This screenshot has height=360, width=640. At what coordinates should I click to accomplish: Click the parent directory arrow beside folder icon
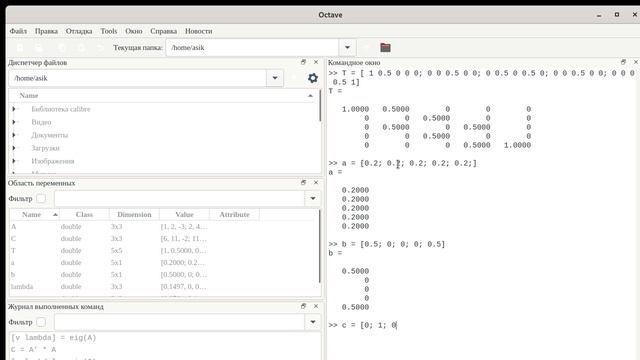point(366,47)
